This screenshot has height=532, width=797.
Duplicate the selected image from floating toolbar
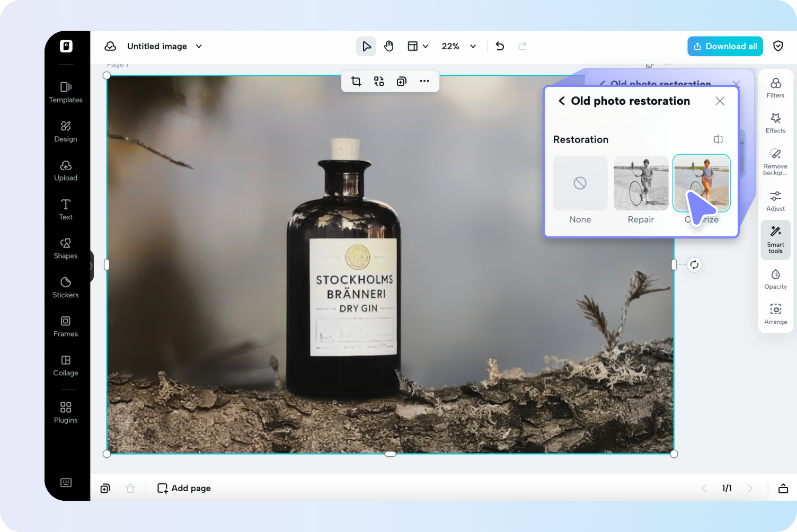[x=402, y=81]
